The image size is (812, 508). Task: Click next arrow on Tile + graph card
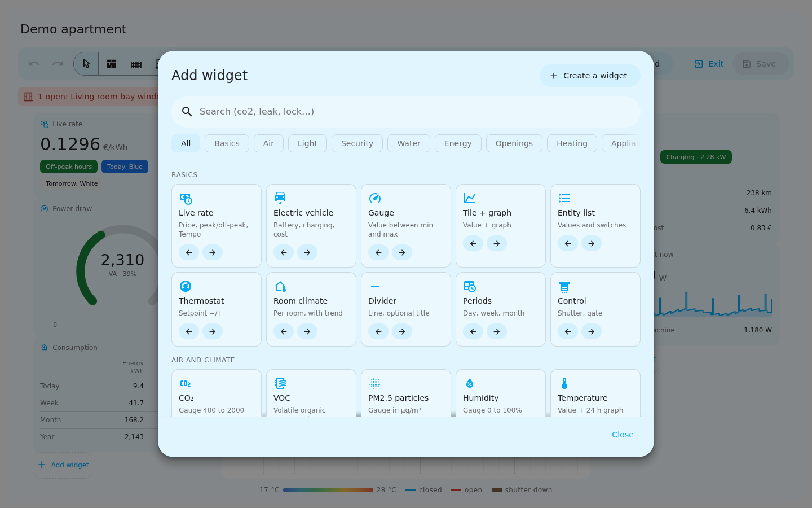tap(497, 243)
